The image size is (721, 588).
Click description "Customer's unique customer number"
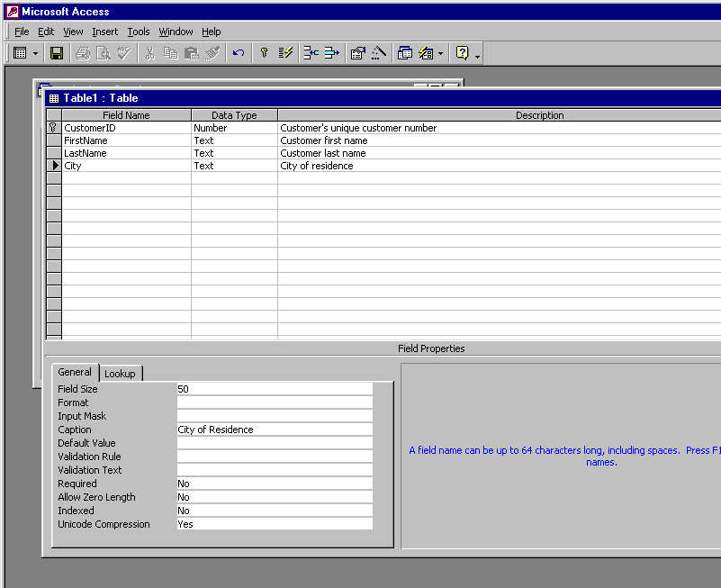pos(358,128)
